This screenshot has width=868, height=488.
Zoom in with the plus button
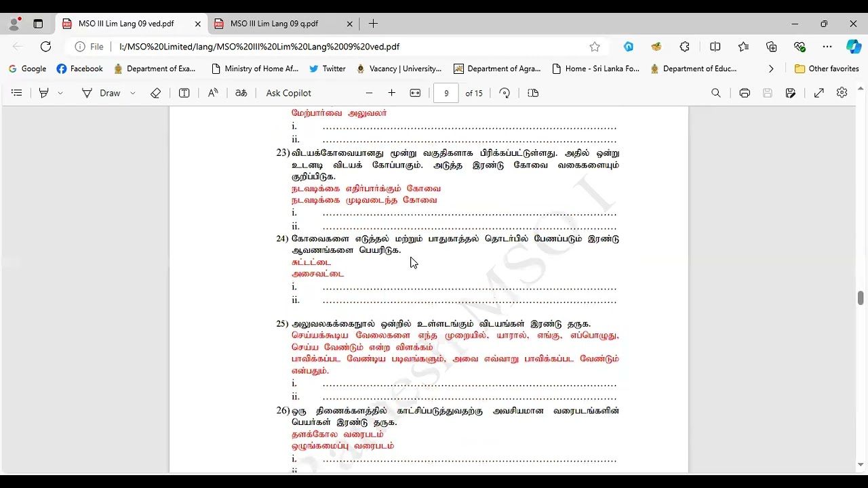click(x=391, y=93)
